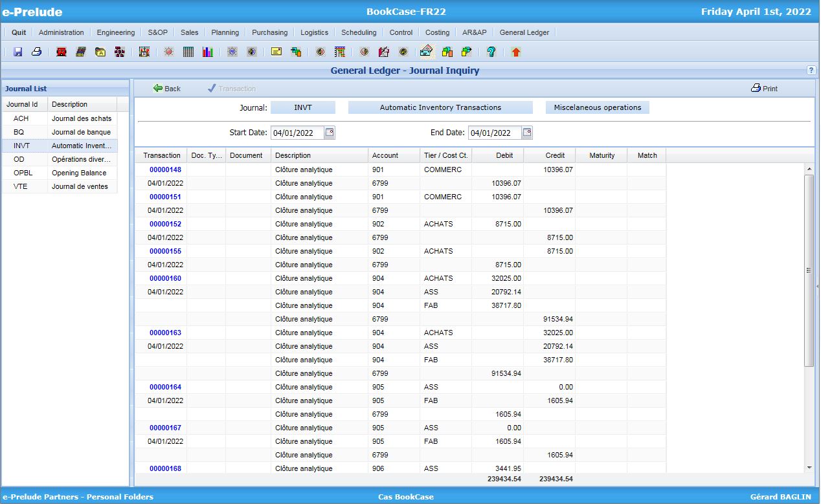This screenshot has width=821, height=504.
Task: Click the blue question mark in the page header
Action: pyautogui.click(x=811, y=71)
